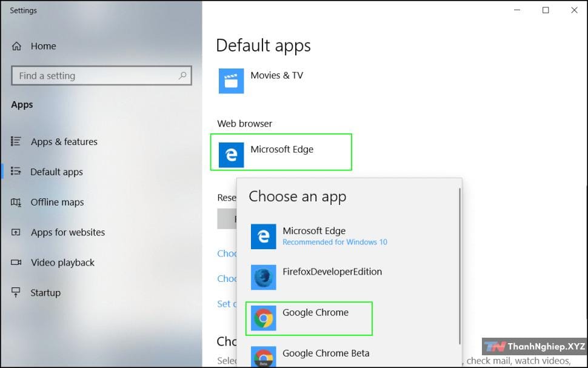588x368 pixels.
Task: Click the Apps for websites icon
Action: 16,232
